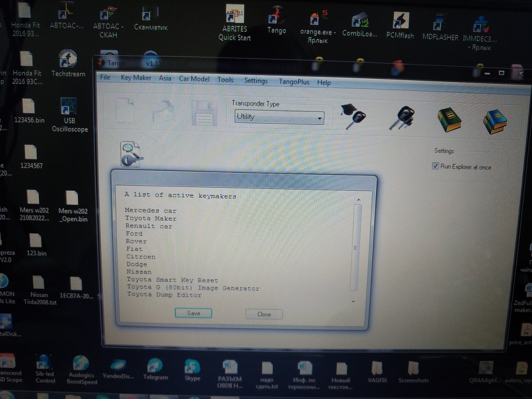The height and width of the screenshot is (399, 532).
Task: Click the bunch of keys toolbar icon
Action: [401, 117]
